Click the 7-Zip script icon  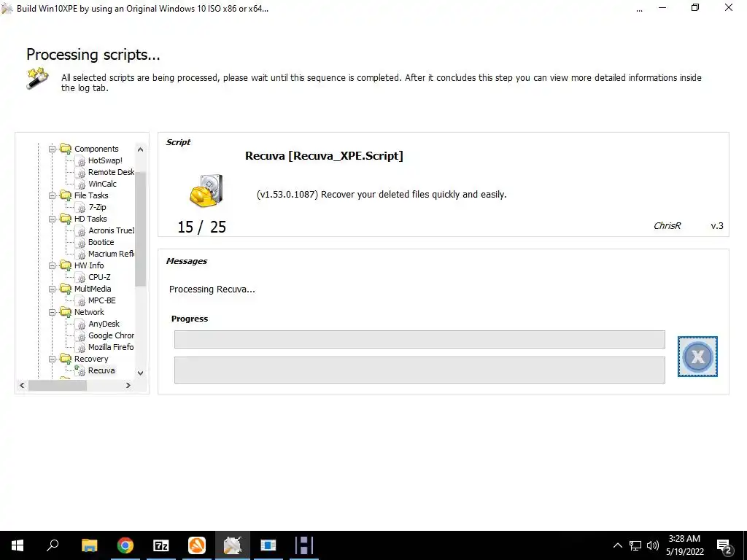click(x=80, y=208)
